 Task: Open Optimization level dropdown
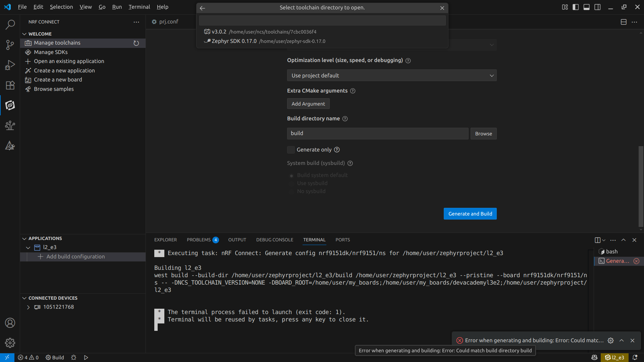[x=391, y=75]
